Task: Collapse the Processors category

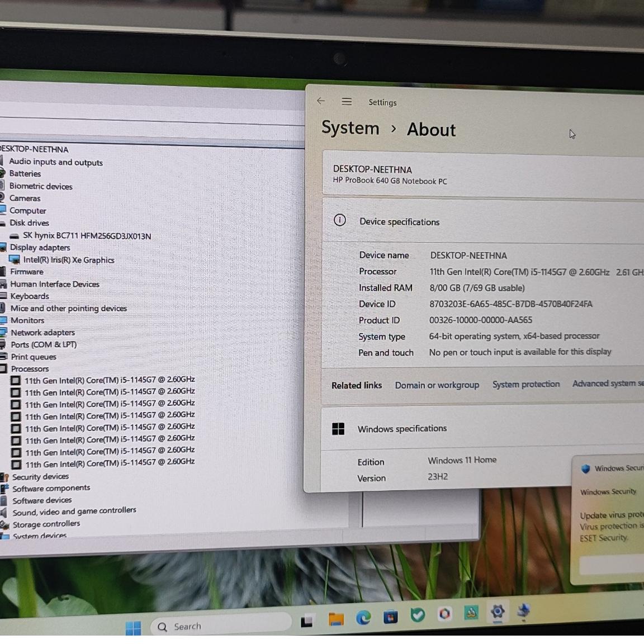Action: [x=30, y=369]
